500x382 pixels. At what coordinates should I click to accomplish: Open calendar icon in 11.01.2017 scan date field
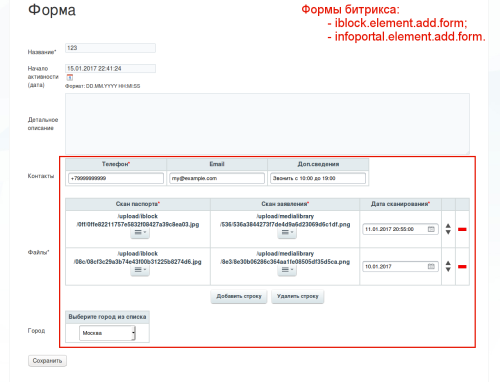(x=431, y=229)
